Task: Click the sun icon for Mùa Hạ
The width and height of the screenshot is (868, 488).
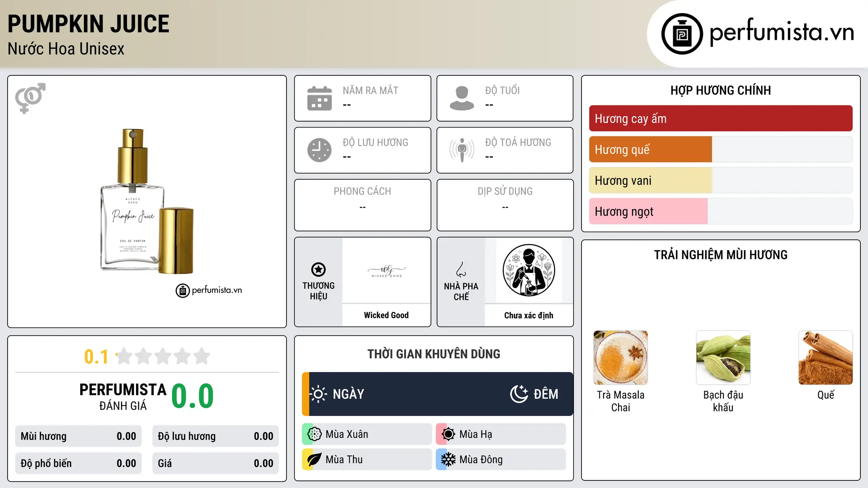Action: (448, 434)
